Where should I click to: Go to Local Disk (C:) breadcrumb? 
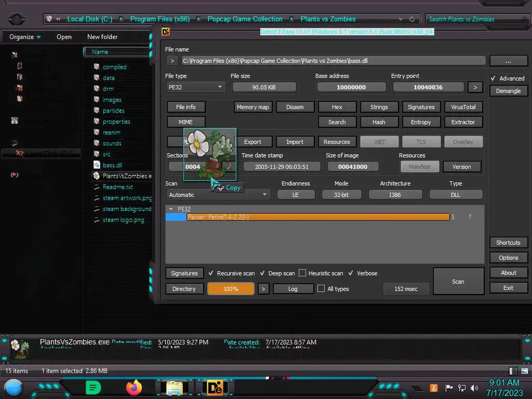(89, 19)
